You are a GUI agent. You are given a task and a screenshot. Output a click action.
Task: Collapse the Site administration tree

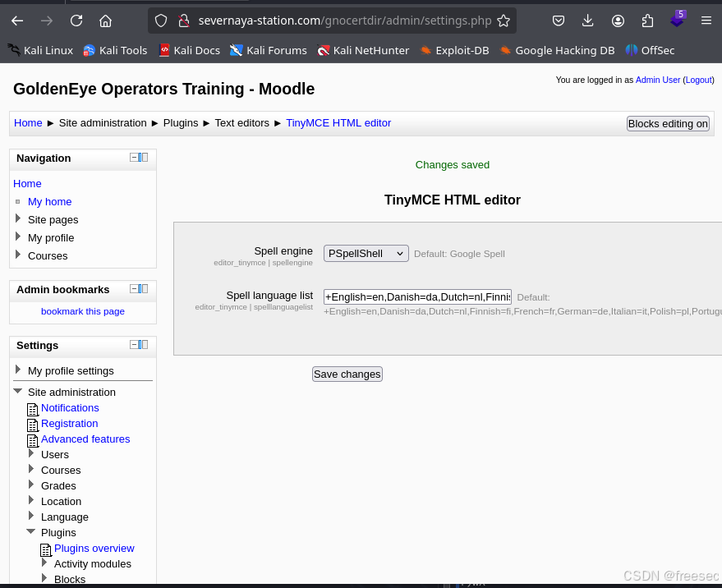[18, 392]
